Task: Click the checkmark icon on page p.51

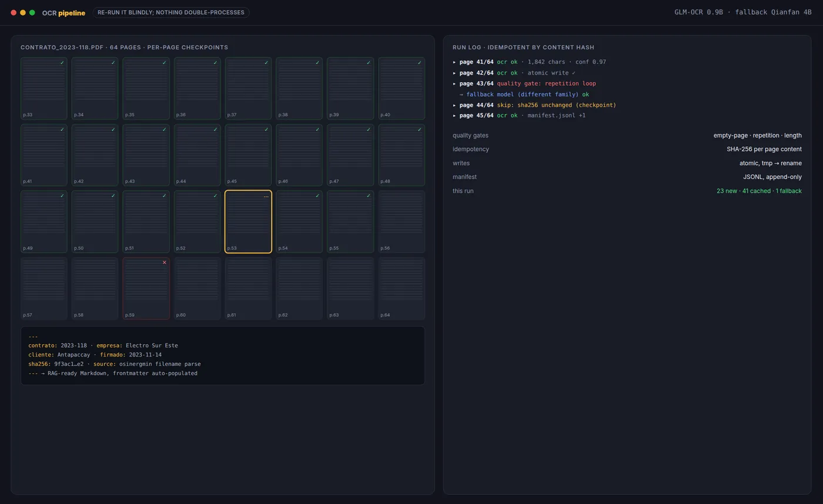Action: point(164,196)
